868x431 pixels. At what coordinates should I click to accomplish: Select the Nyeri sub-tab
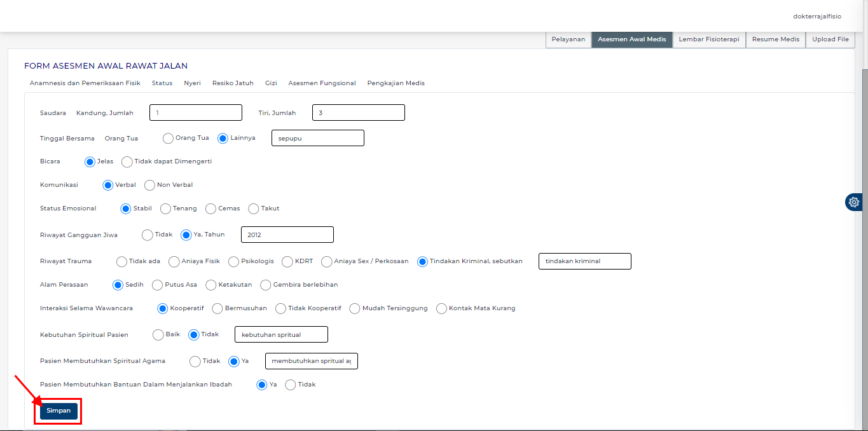(x=192, y=83)
